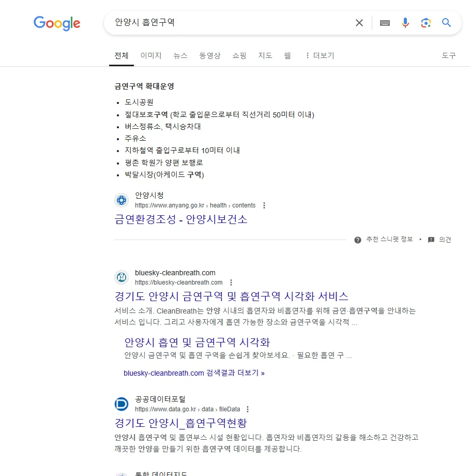Send feedback via the 의견 flag icon

431,240
